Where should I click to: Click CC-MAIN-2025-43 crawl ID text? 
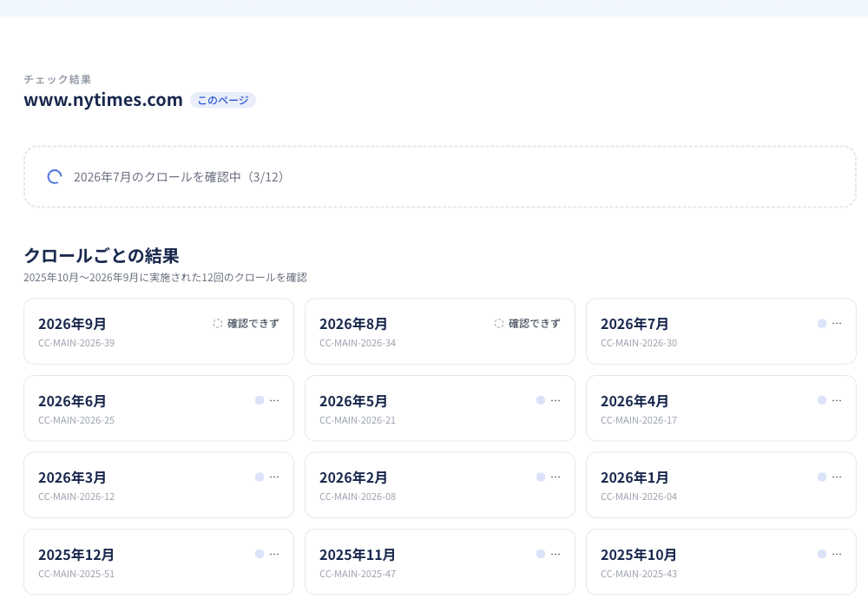pyautogui.click(x=639, y=574)
